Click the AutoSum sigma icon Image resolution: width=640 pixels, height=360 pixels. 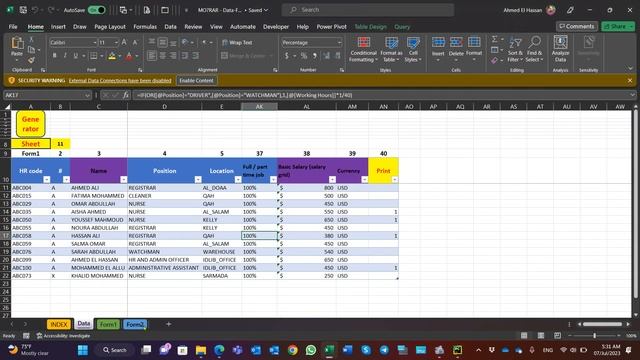click(x=494, y=39)
